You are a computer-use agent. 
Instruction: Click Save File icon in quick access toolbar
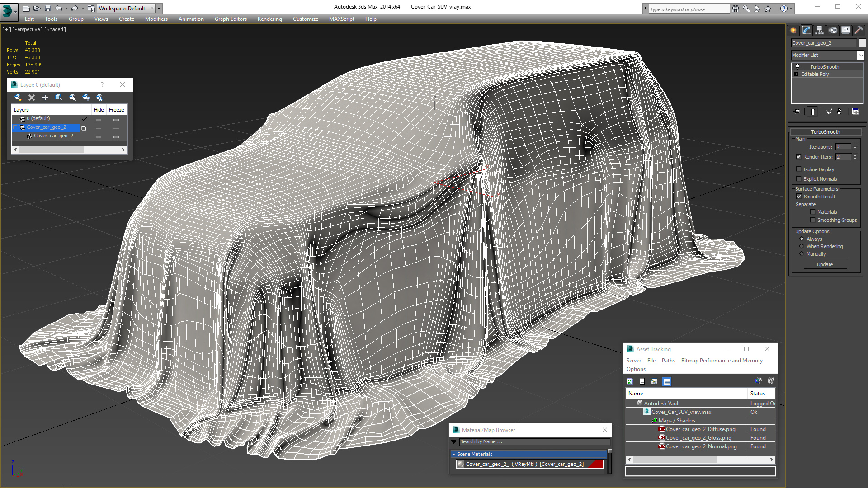pyautogui.click(x=47, y=8)
